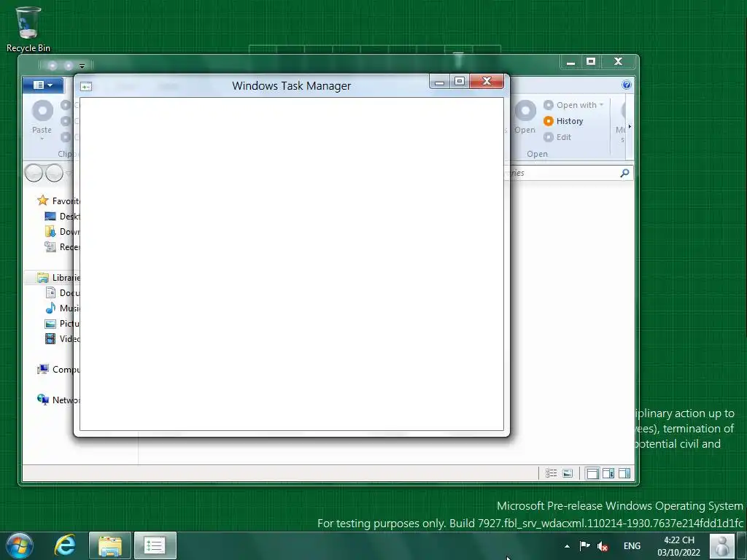
Task: Click the Paste button in Explorer ribbon
Action: 42,120
